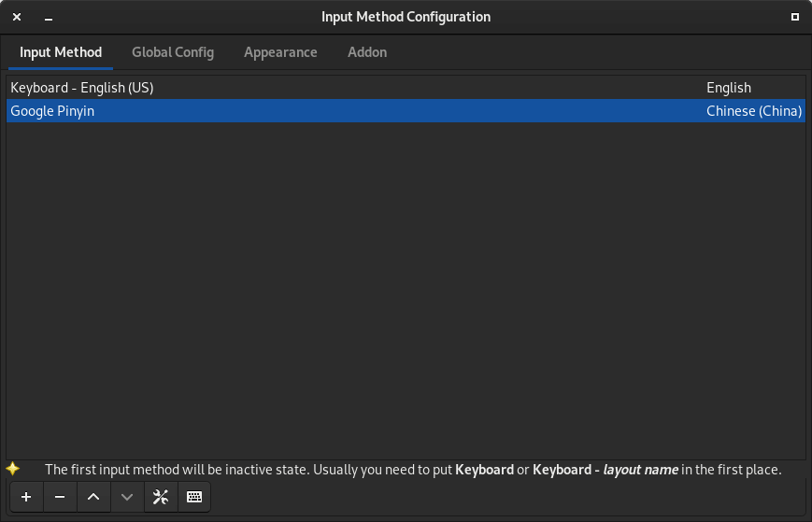Click the yellow star hint icon

pos(13,469)
